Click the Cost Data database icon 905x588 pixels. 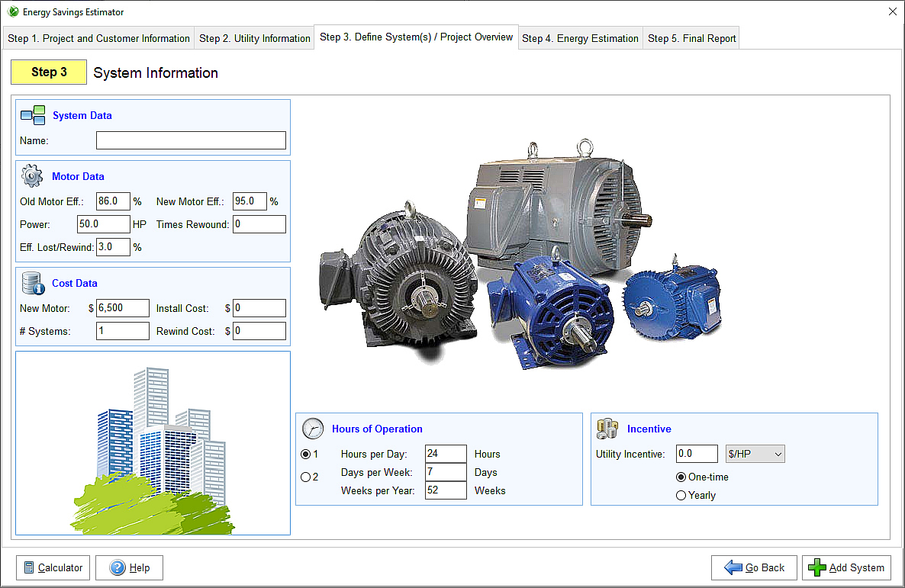(33, 283)
